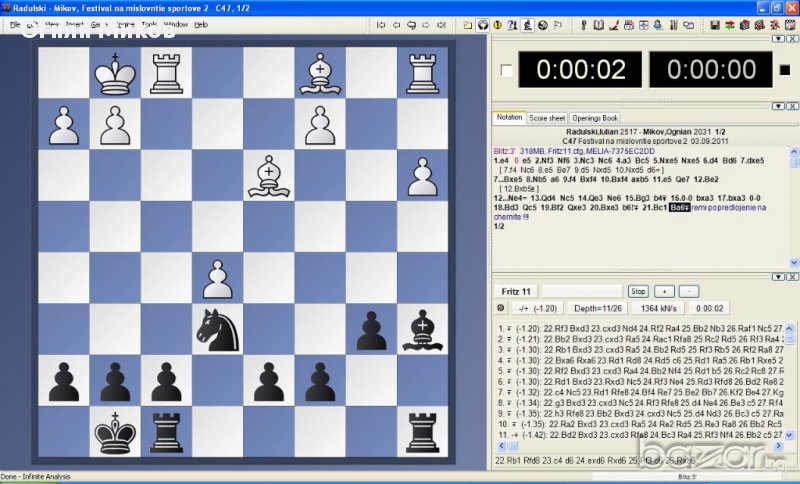The width and height of the screenshot is (800, 484).
Task: Click the engine status light beside the evaluation
Action: [x=501, y=307]
